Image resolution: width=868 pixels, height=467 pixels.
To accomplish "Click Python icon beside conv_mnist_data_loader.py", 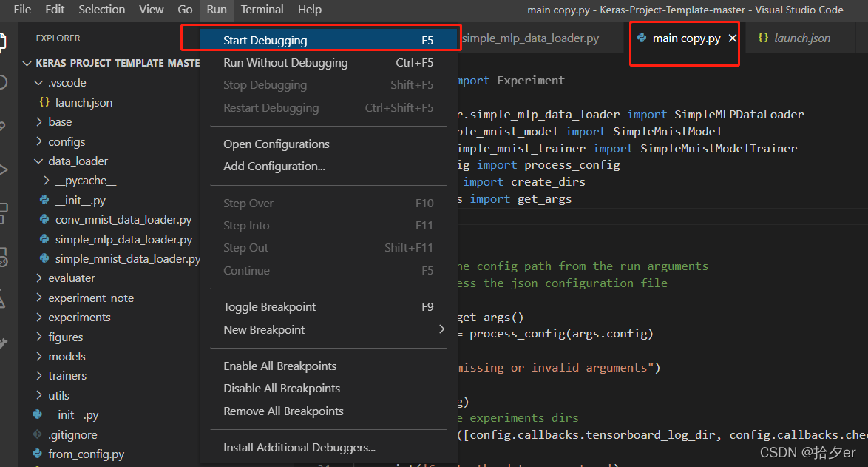I will [x=44, y=219].
